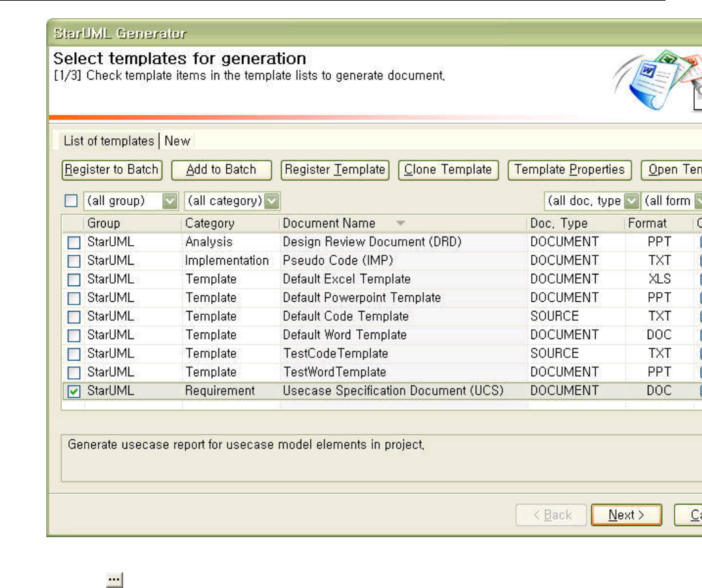The image size is (702, 588).
Task: Sort by the Category column header
Action: click(x=231, y=223)
